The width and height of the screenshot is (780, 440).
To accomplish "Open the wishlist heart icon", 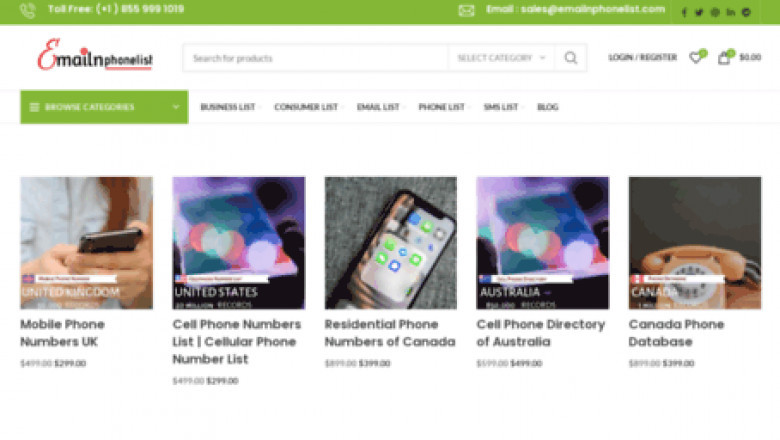I will click(x=696, y=57).
